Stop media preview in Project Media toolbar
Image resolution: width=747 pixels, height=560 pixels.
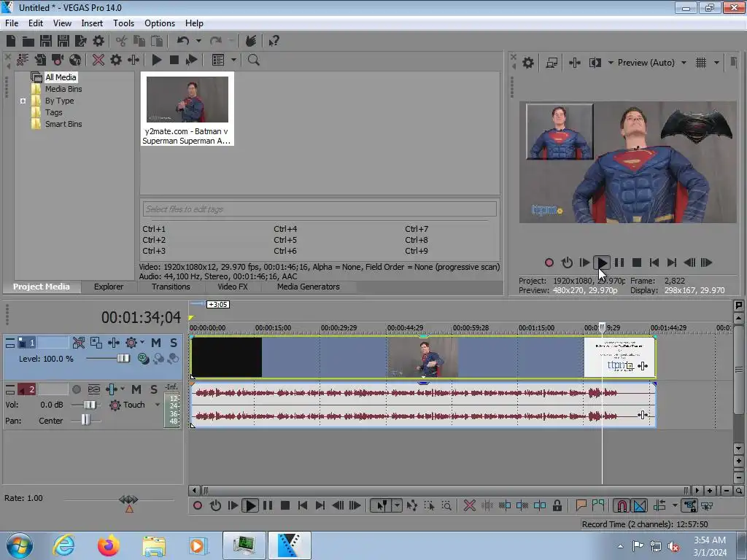pos(174,60)
